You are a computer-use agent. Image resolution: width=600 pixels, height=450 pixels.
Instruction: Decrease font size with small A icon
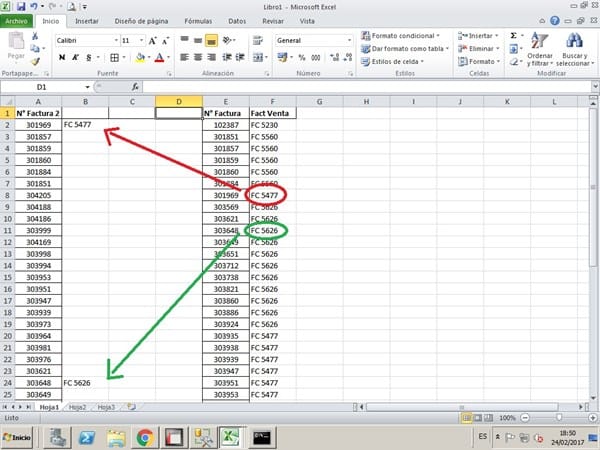[x=165, y=41]
